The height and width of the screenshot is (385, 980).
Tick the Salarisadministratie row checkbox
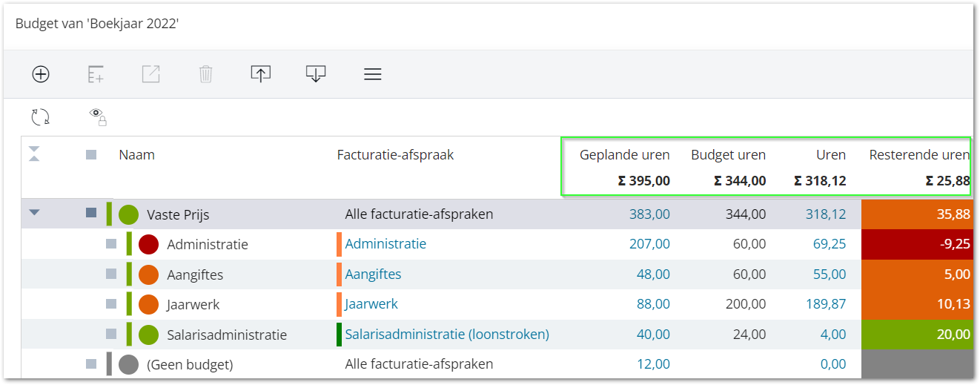(111, 334)
